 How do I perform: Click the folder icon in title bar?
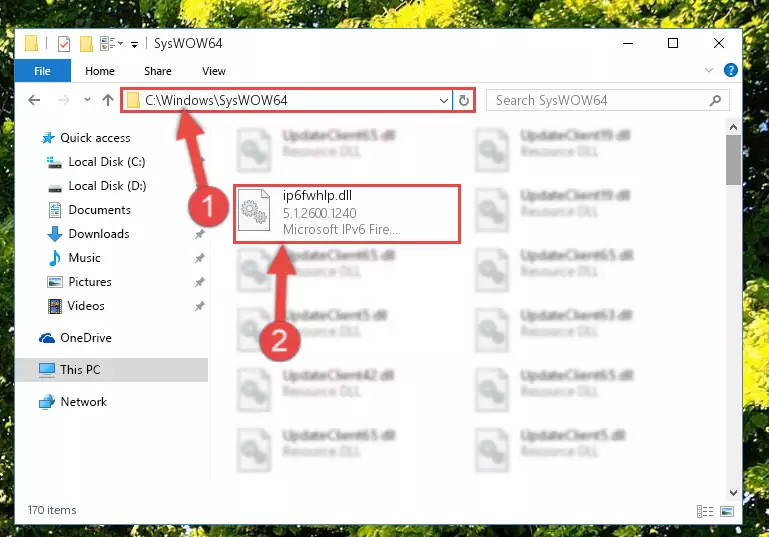click(x=31, y=43)
